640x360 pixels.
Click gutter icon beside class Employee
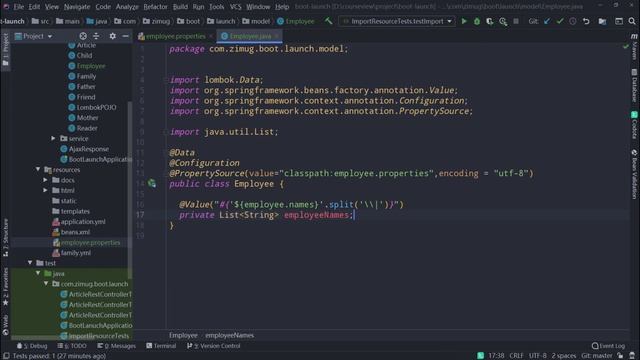[152, 184]
